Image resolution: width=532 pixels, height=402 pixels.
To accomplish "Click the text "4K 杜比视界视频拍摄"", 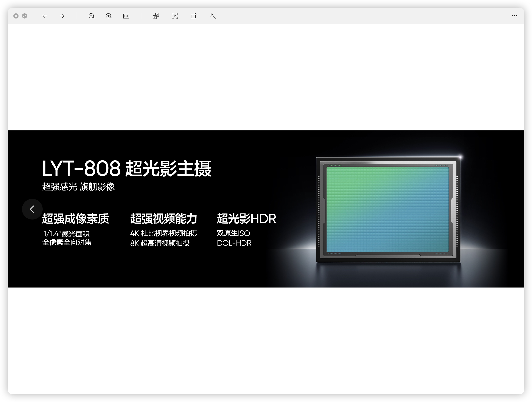I will tap(164, 233).
